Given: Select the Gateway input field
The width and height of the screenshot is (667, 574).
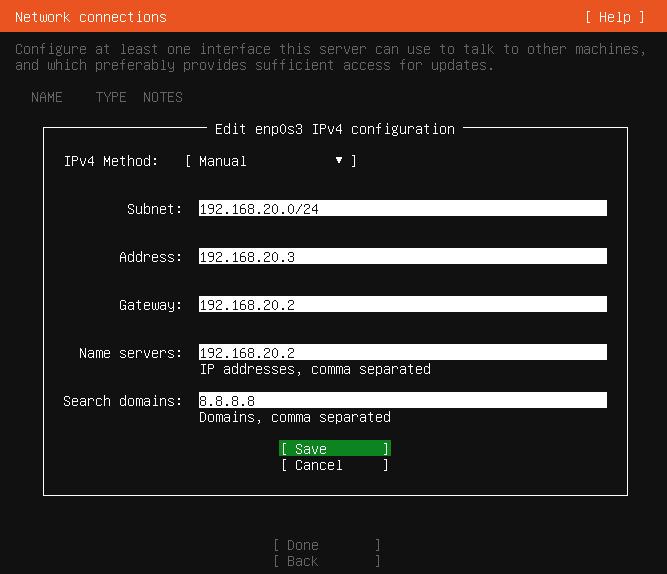Looking at the screenshot, I should click(x=402, y=305).
